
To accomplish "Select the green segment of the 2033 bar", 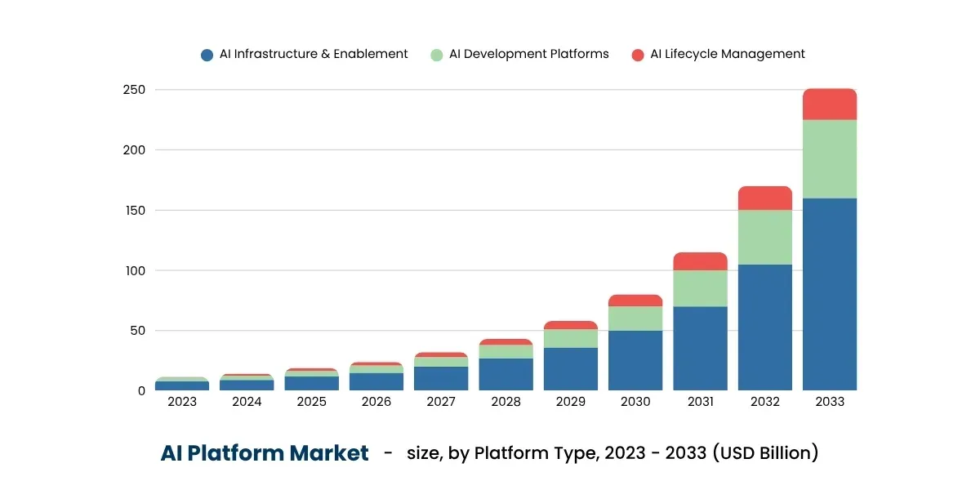I will pos(830,159).
